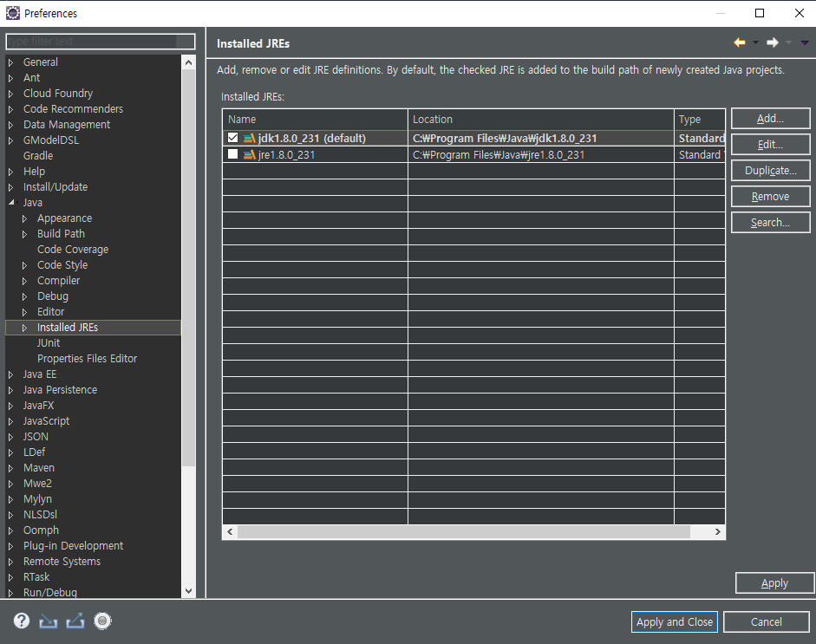Click the export preferences icon
Image resolution: width=816 pixels, height=644 pixels.
tap(75, 621)
